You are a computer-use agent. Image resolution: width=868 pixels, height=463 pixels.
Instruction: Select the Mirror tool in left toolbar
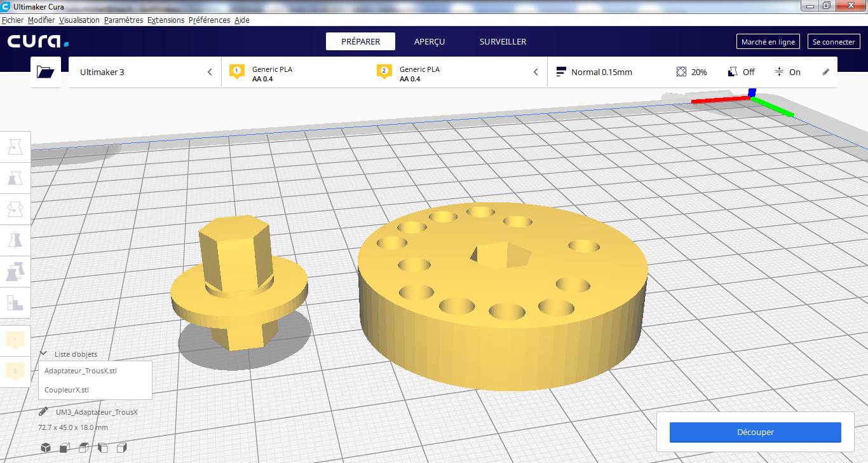click(15, 240)
